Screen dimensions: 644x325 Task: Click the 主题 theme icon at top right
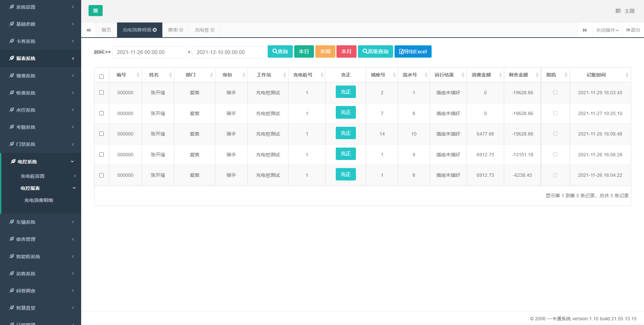(618, 11)
